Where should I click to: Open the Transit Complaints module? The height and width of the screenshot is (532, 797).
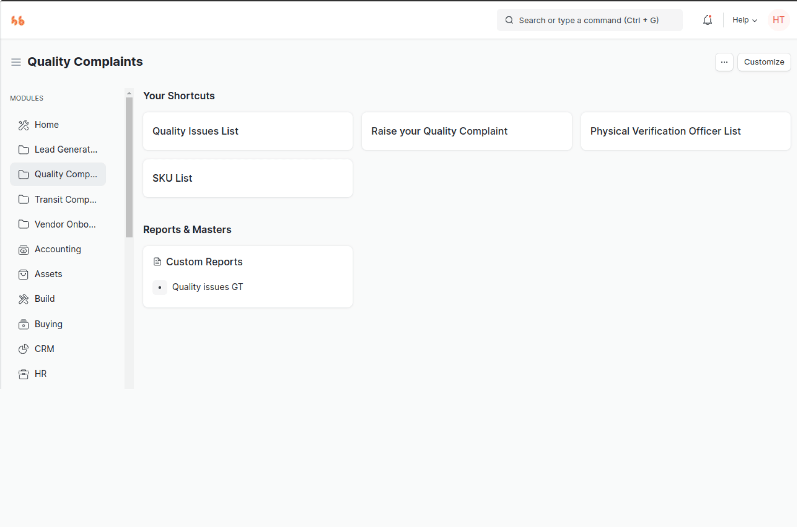pos(65,200)
